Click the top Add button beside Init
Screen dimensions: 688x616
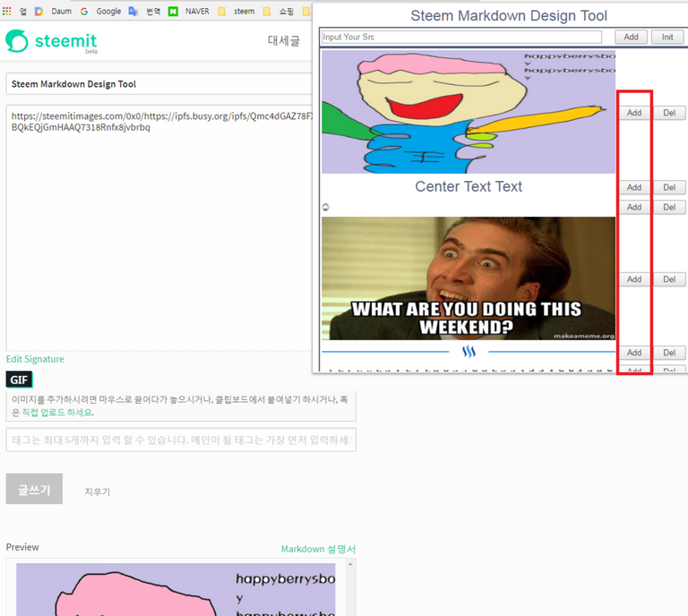tap(631, 38)
